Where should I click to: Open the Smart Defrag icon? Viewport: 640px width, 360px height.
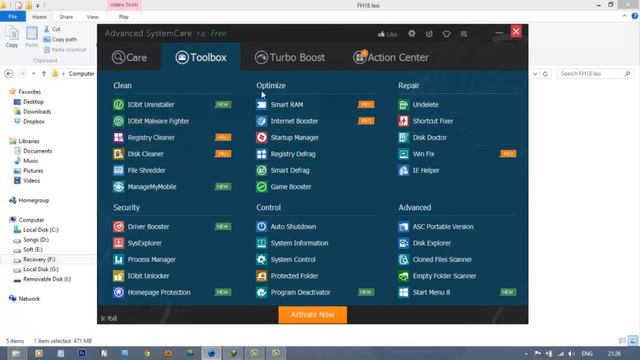point(262,170)
